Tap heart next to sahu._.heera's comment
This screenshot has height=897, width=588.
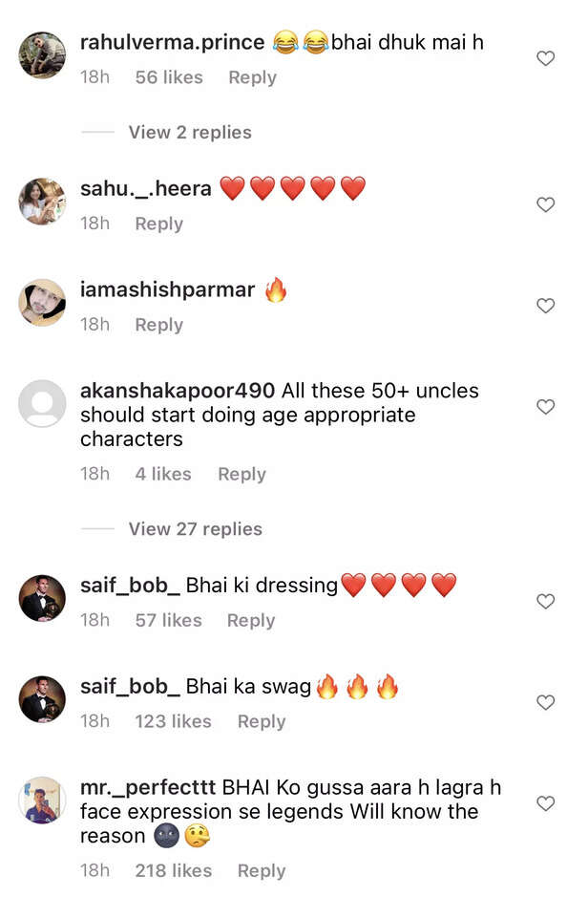click(545, 205)
